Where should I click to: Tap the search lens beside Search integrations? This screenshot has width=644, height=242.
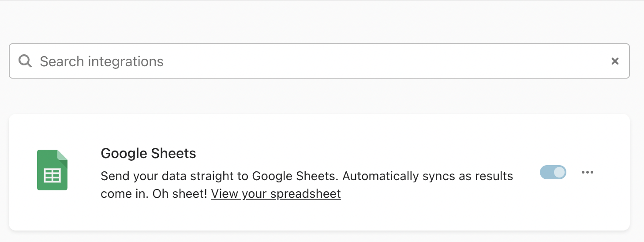(25, 61)
